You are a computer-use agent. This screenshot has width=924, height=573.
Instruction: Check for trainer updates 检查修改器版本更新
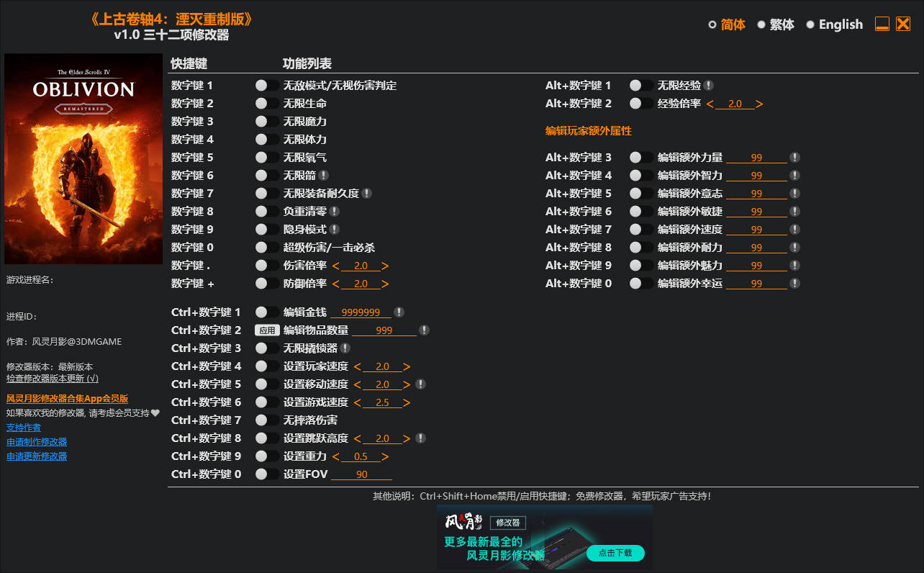53,378
